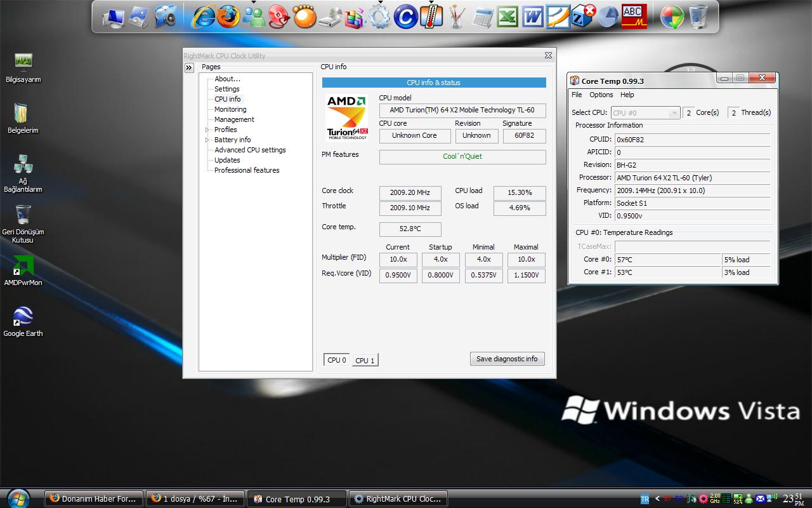Expand the Profiles tree node
The image size is (812, 508).
pyautogui.click(x=207, y=130)
